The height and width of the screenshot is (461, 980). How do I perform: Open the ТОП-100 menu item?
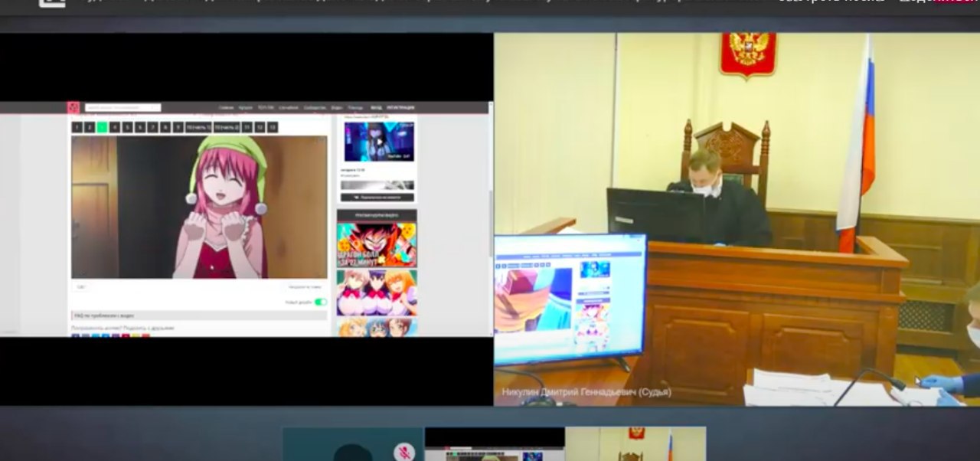tap(266, 108)
